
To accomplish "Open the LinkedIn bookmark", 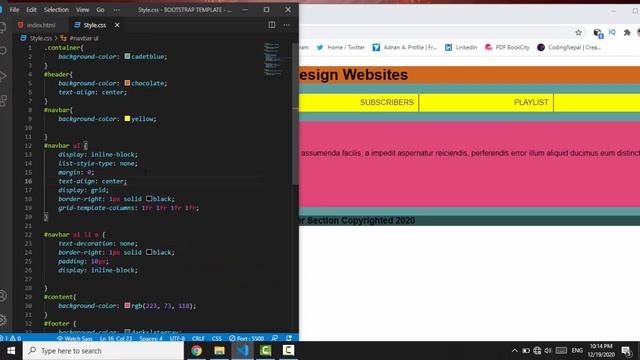I will click(x=461, y=47).
